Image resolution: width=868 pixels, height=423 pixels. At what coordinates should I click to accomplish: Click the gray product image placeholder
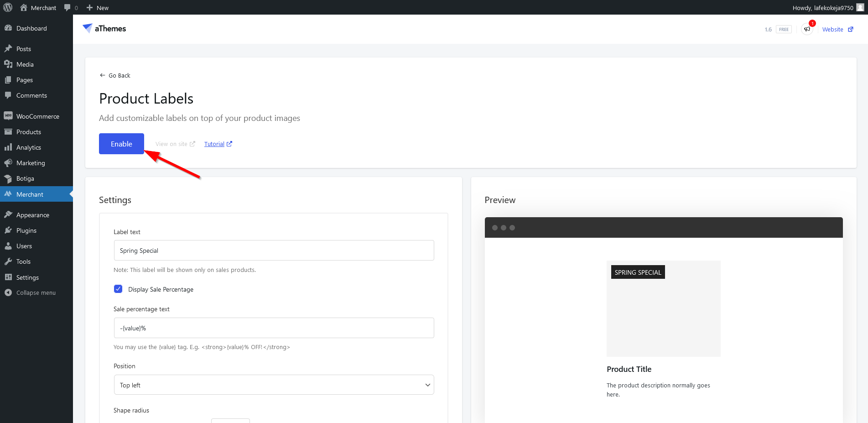pos(663,308)
